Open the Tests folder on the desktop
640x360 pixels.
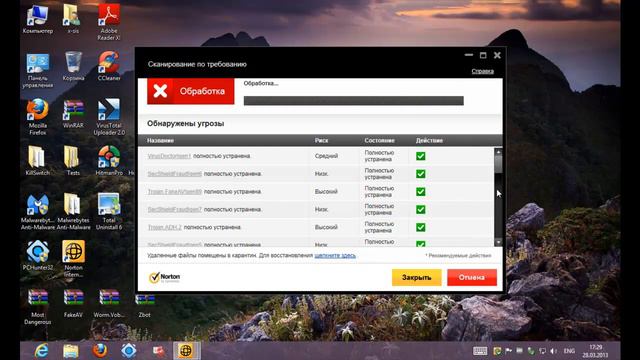point(73,161)
